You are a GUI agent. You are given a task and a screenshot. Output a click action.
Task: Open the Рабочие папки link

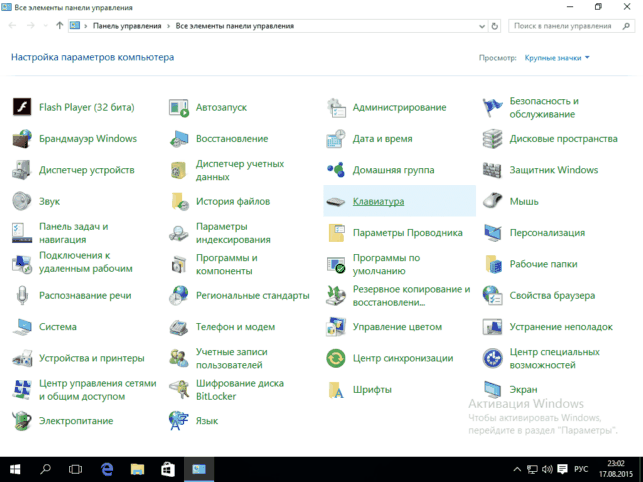(543, 264)
